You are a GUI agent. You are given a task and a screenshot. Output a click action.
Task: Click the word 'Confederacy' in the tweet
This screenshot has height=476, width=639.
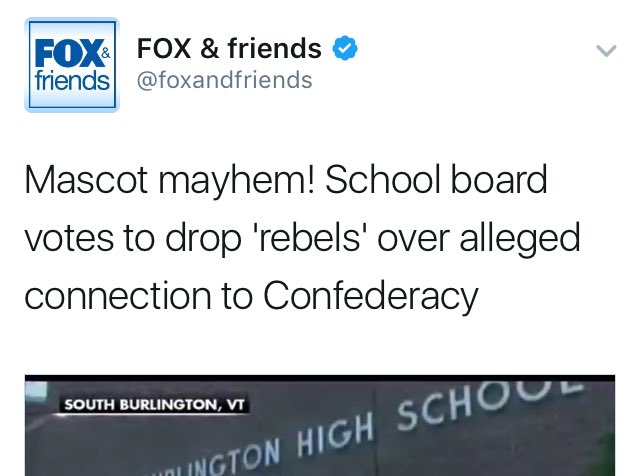pos(370,297)
